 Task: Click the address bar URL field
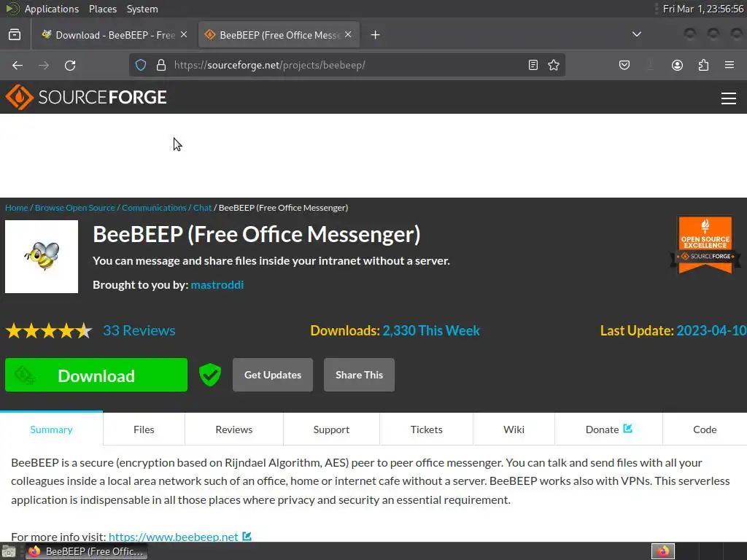click(348, 65)
